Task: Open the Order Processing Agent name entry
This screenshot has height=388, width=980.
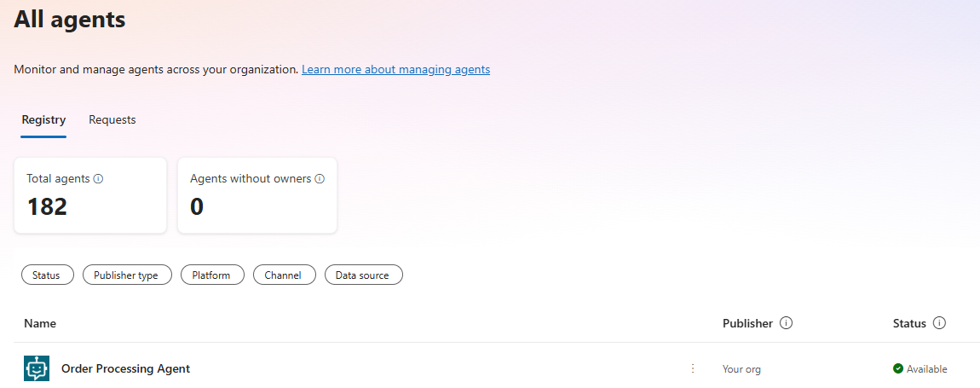Action: (125, 368)
